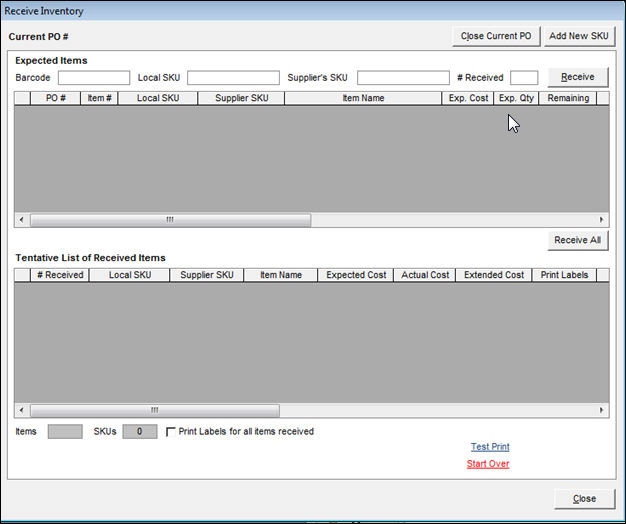Sort Expected Items by PO # column
This screenshot has height=524, width=626.
pos(56,99)
